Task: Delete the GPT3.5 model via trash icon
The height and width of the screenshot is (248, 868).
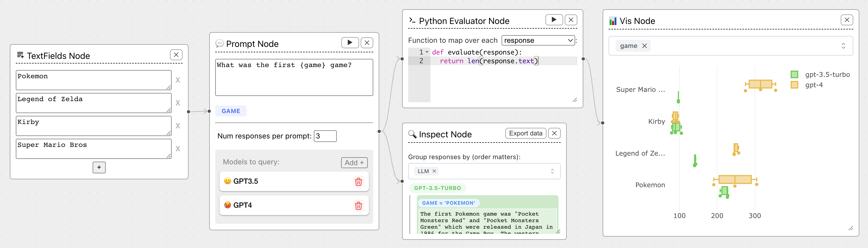Action: tap(359, 181)
